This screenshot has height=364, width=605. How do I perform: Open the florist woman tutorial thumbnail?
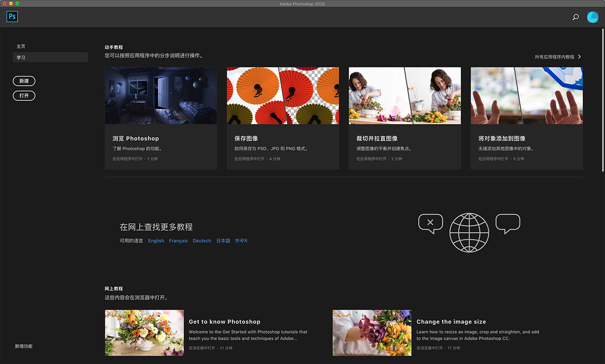(x=405, y=96)
